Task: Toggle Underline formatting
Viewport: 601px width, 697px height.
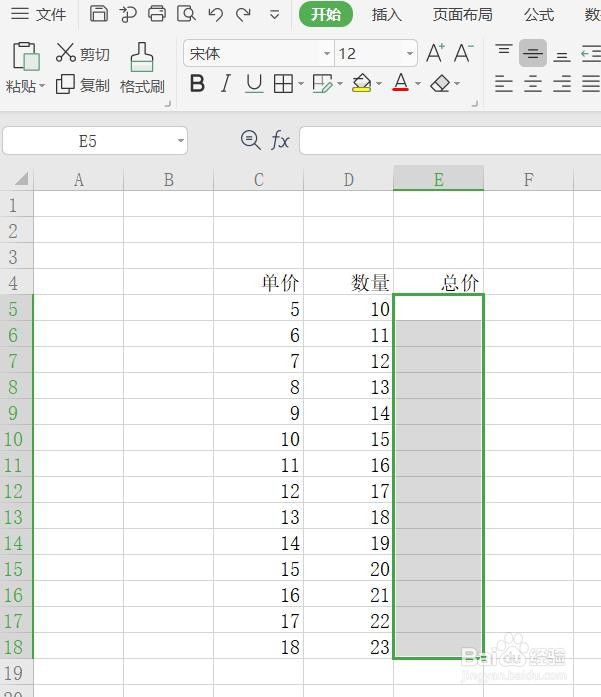Action: tap(254, 83)
